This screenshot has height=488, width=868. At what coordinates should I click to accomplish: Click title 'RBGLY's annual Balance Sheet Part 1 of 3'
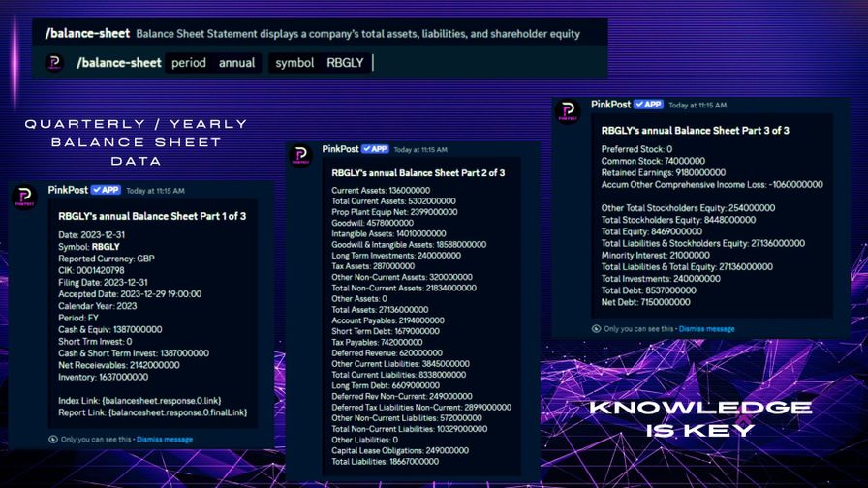pyautogui.click(x=152, y=216)
